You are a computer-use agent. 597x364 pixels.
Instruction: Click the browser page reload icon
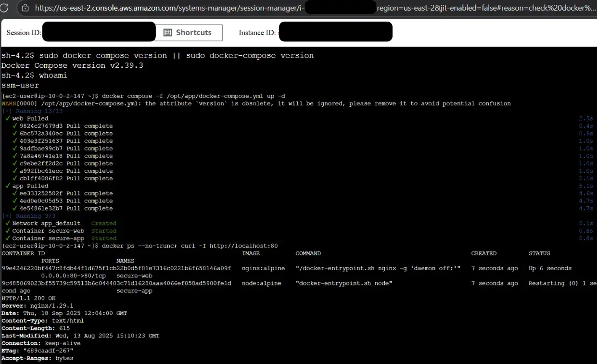pos(5,8)
